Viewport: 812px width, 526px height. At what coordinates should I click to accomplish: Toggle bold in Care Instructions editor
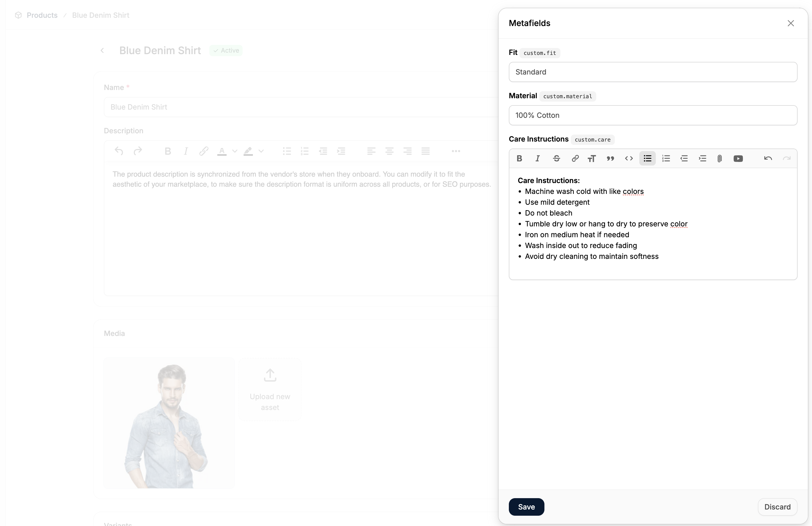pos(519,158)
